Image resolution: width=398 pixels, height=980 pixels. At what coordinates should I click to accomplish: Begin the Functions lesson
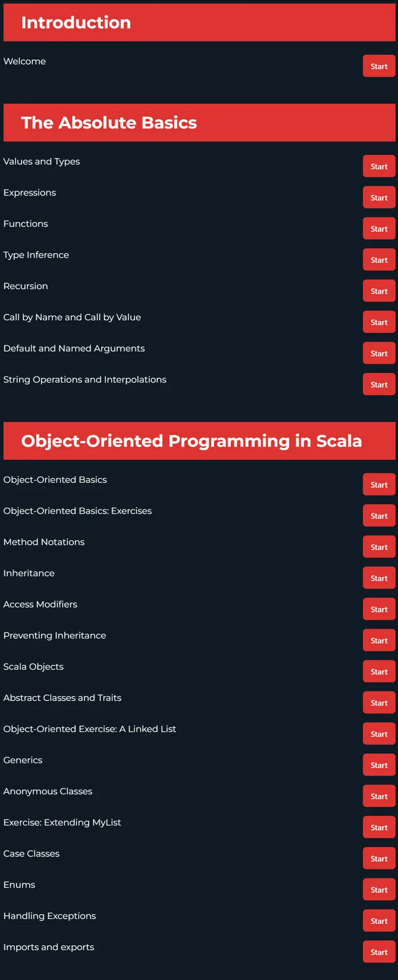(x=379, y=229)
